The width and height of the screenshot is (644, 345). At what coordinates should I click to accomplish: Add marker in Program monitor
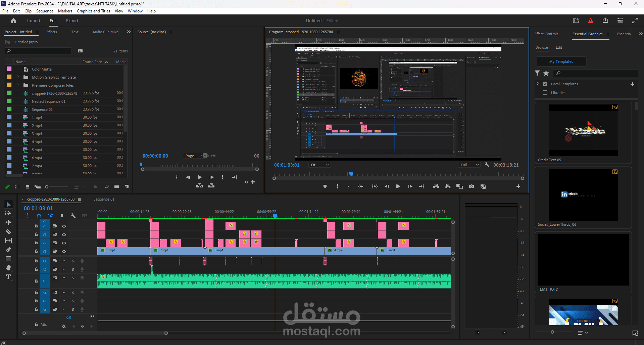pos(325,186)
